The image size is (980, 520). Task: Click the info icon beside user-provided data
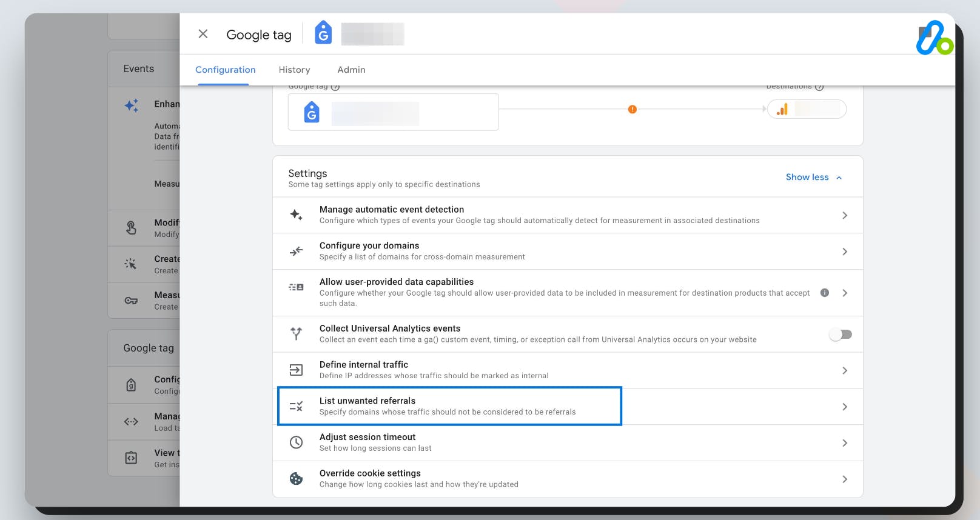[x=825, y=293]
